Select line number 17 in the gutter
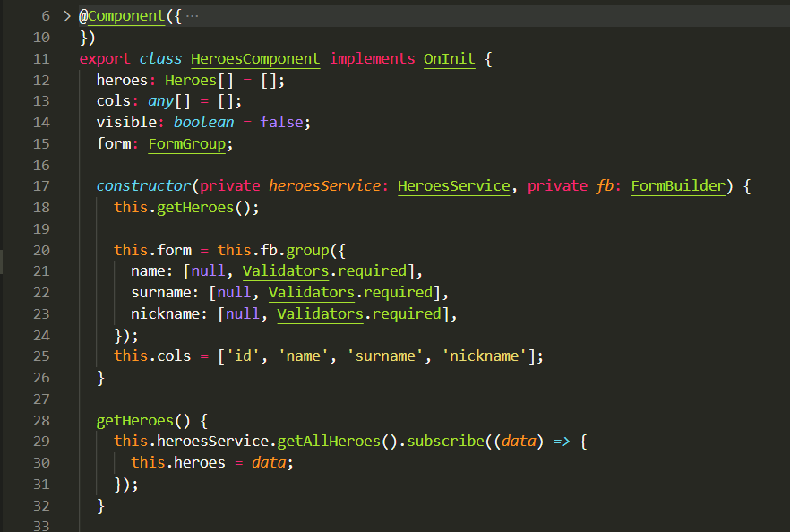This screenshot has width=790, height=532. tap(41, 186)
